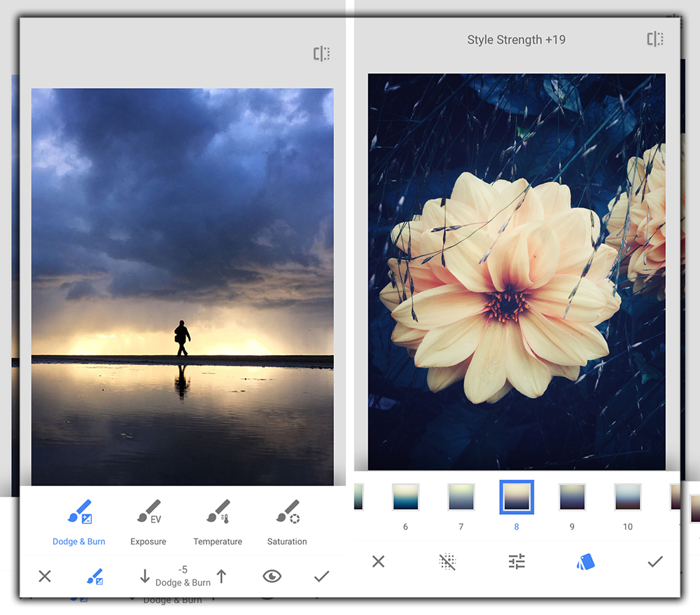Increase Dodge & Burn strength with up arrow
700x615 pixels.
pyautogui.click(x=222, y=576)
